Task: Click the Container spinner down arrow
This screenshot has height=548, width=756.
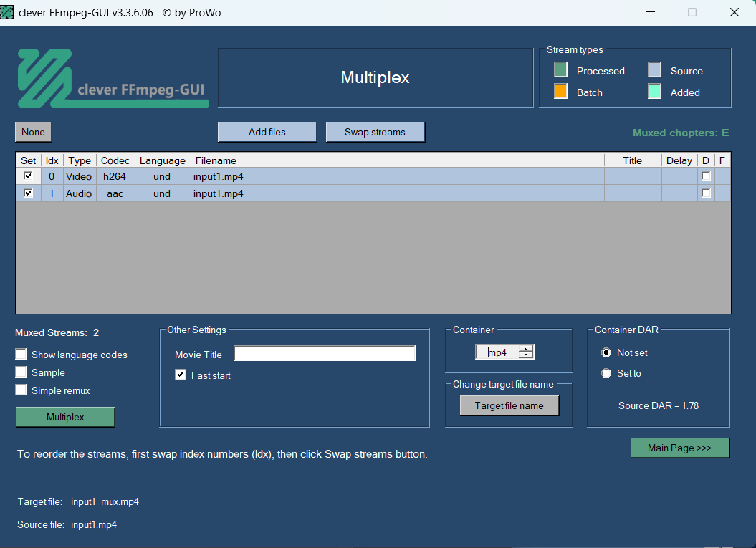Action: [526, 356]
